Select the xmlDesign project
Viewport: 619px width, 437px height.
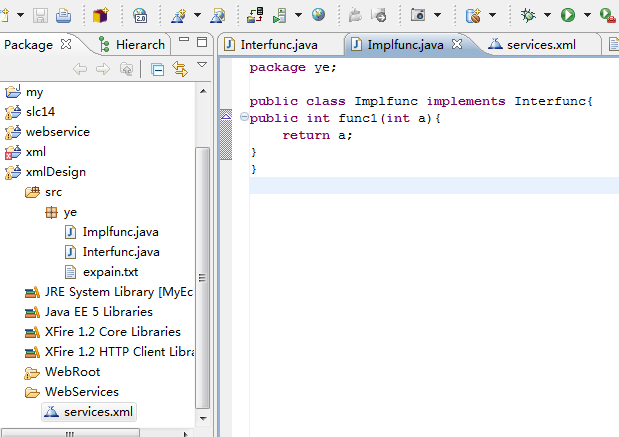(x=45, y=172)
